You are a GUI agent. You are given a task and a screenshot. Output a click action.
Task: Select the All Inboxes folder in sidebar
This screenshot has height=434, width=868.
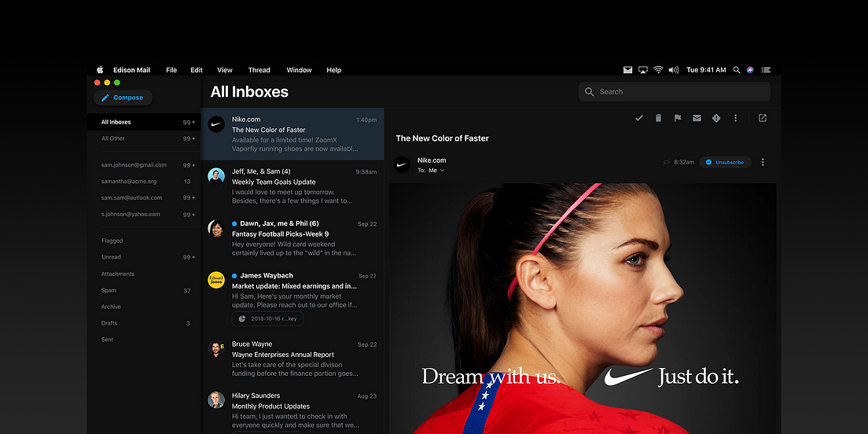point(143,123)
